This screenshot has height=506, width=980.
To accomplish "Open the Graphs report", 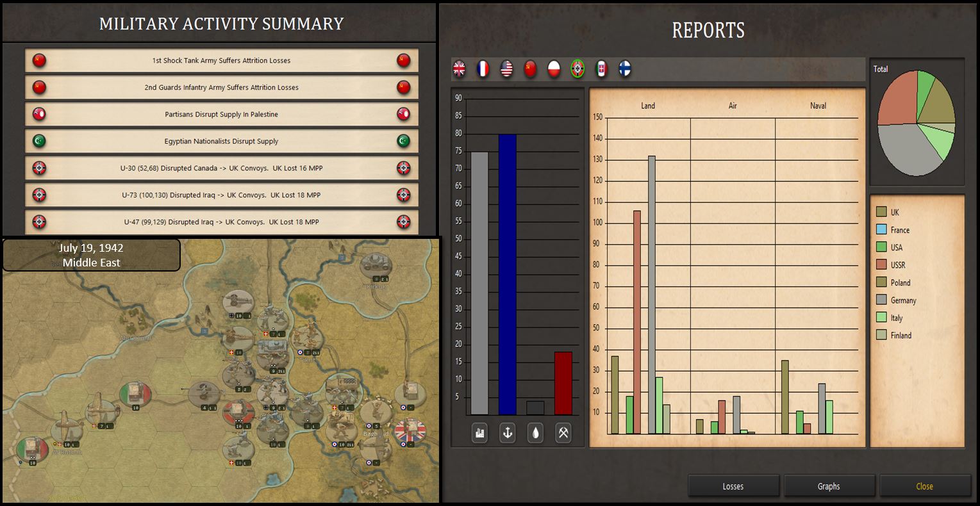I will click(829, 486).
